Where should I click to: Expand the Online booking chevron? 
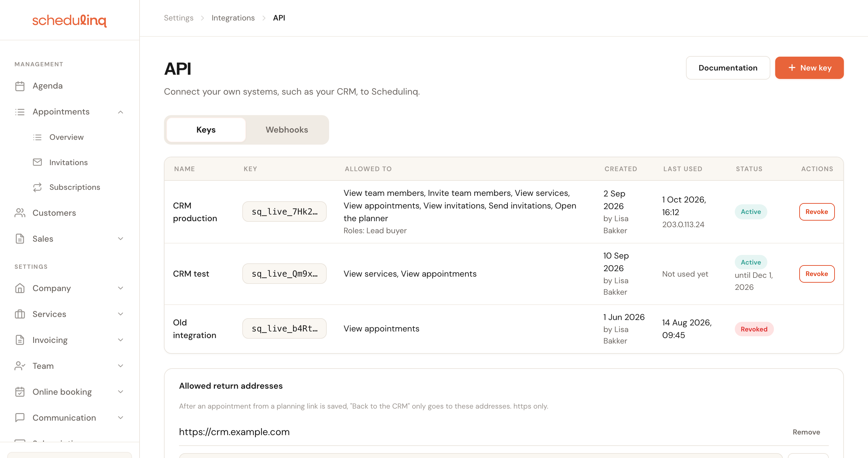(121, 392)
